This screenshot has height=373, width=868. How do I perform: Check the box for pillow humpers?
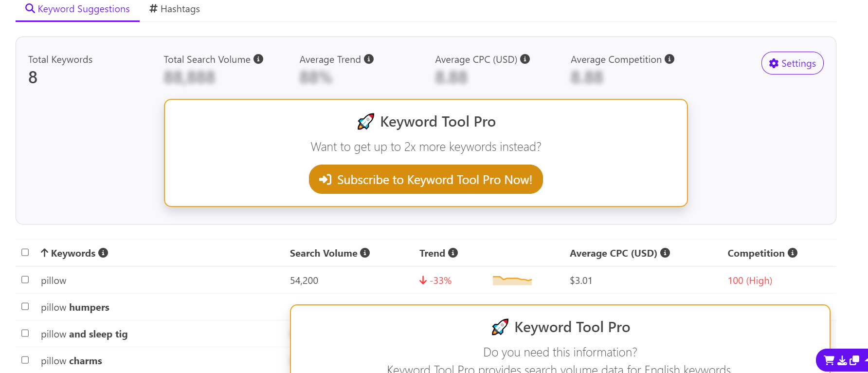pos(25,306)
